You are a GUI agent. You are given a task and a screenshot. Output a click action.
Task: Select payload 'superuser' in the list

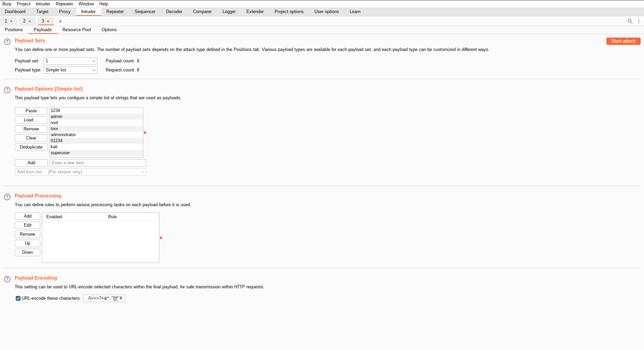point(96,153)
